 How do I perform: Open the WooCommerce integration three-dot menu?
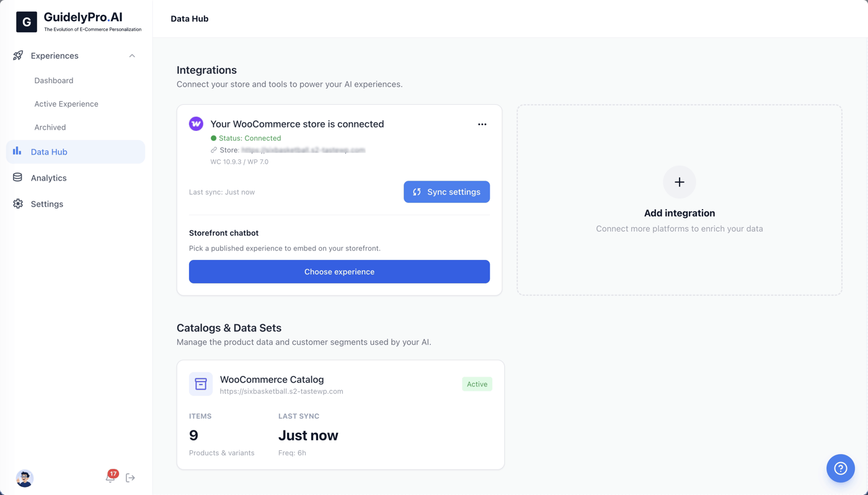point(482,125)
